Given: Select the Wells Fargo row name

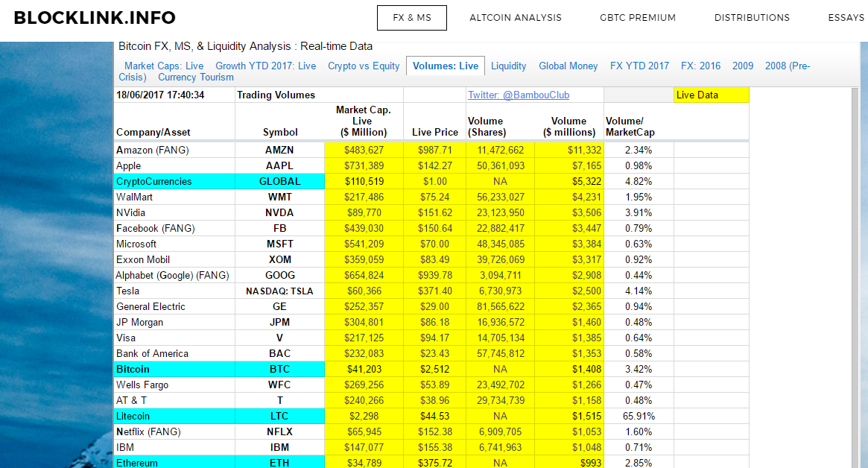Looking at the screenshot, I should click(x=142, y=385).
